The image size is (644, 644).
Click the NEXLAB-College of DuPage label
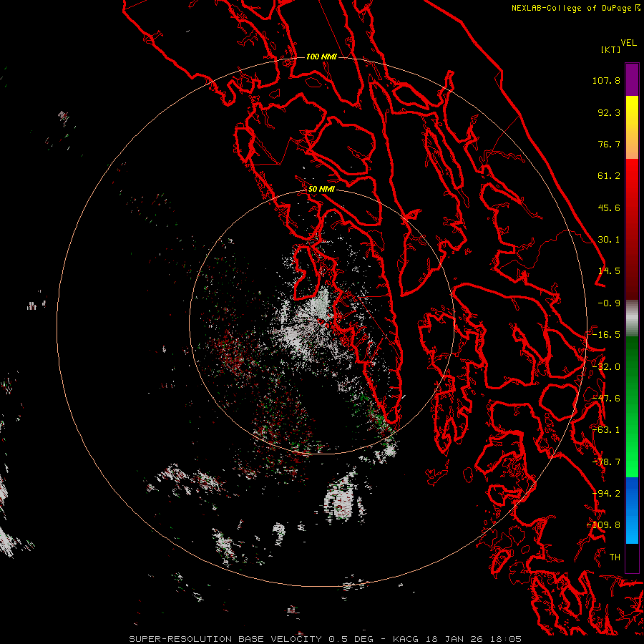pyautogui.click(x=571, y=8)
